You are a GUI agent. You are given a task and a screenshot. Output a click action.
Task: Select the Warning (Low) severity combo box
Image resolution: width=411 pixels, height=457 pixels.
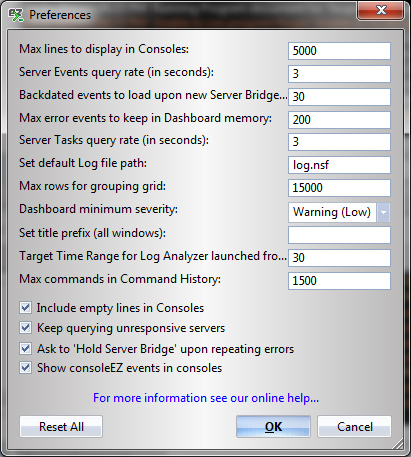tap(339, 212)
